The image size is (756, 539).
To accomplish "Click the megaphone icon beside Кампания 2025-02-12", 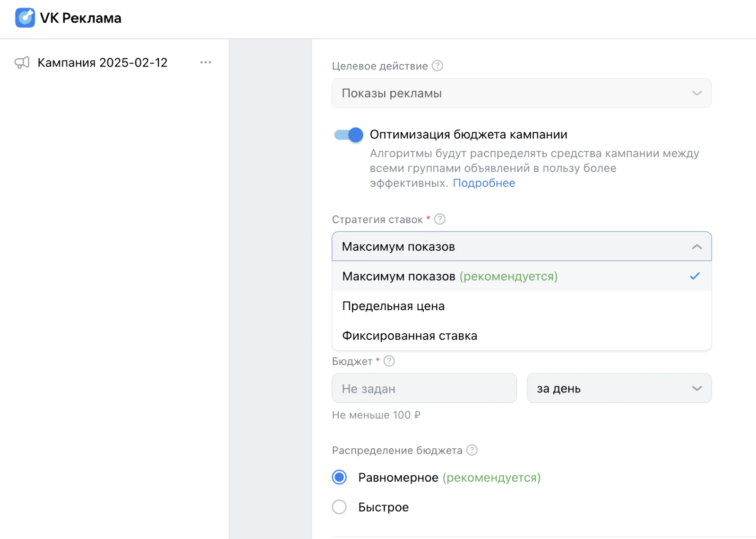I will click(x=22, y=62).
